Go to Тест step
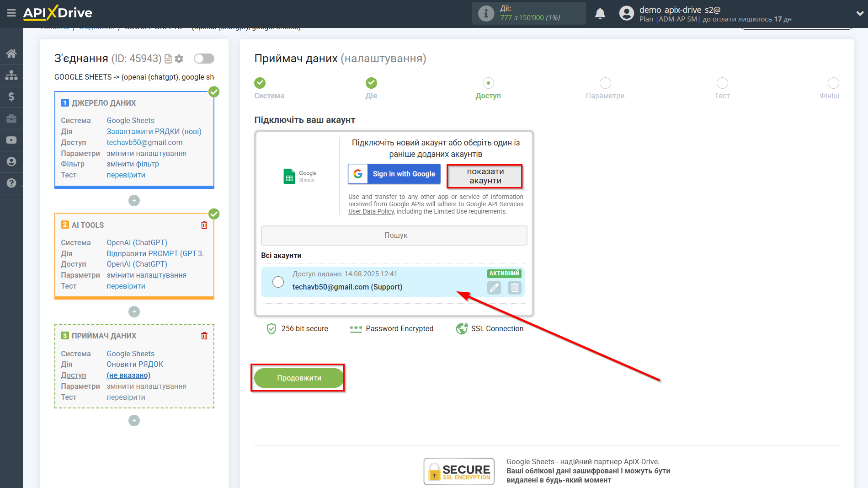This screenshot has width=868, height=488. (722, 83)
